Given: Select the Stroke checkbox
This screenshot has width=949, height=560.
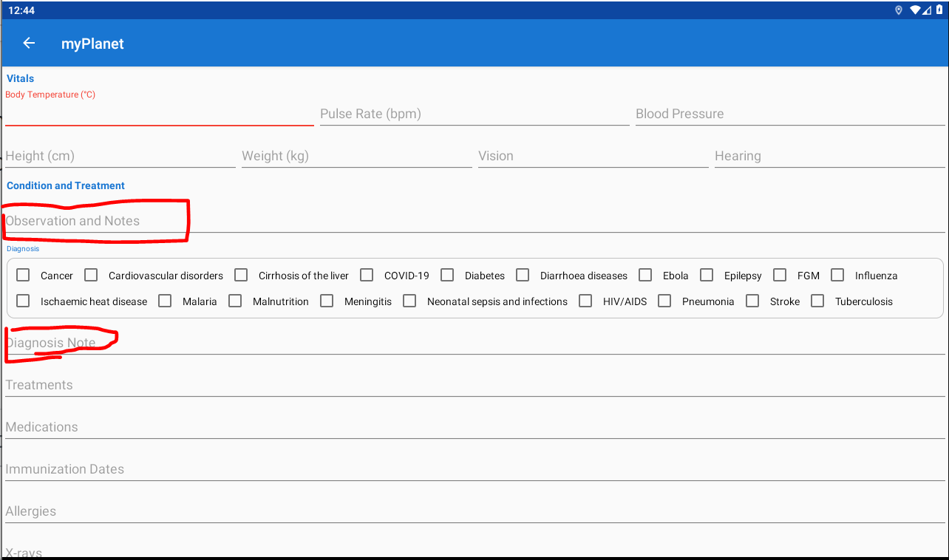Looking at the screenshot, I should (x=752, y=301).
